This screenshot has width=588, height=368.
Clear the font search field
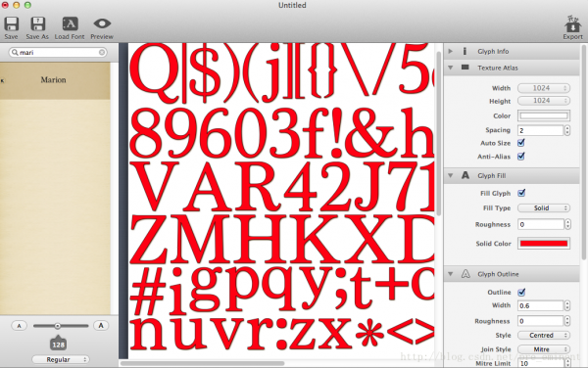[102, 53]
